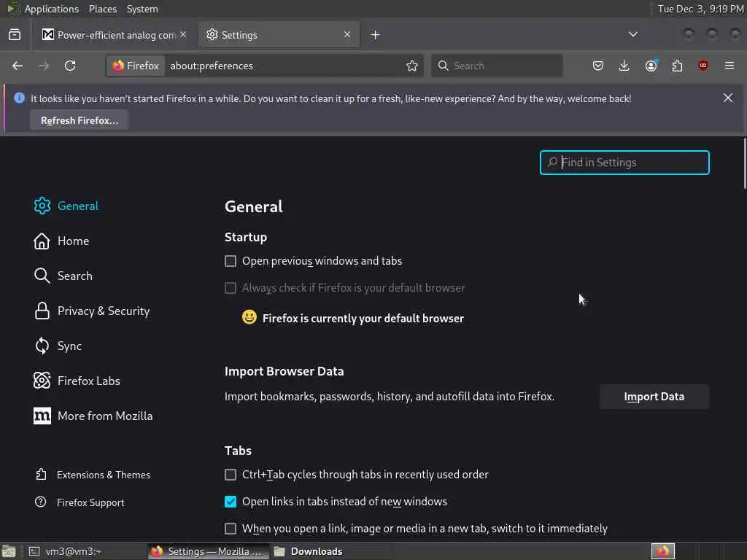Open the Privacy & Security category
The height and width of the screenshot is (560, 747).
coord(91,311)
